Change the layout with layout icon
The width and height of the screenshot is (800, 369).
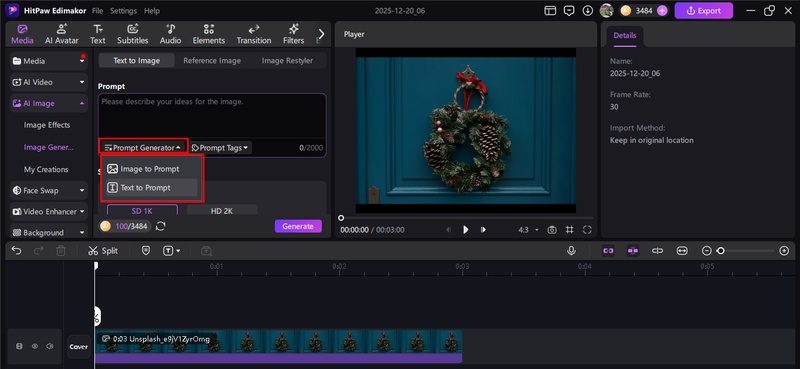[x=550, y=11]
